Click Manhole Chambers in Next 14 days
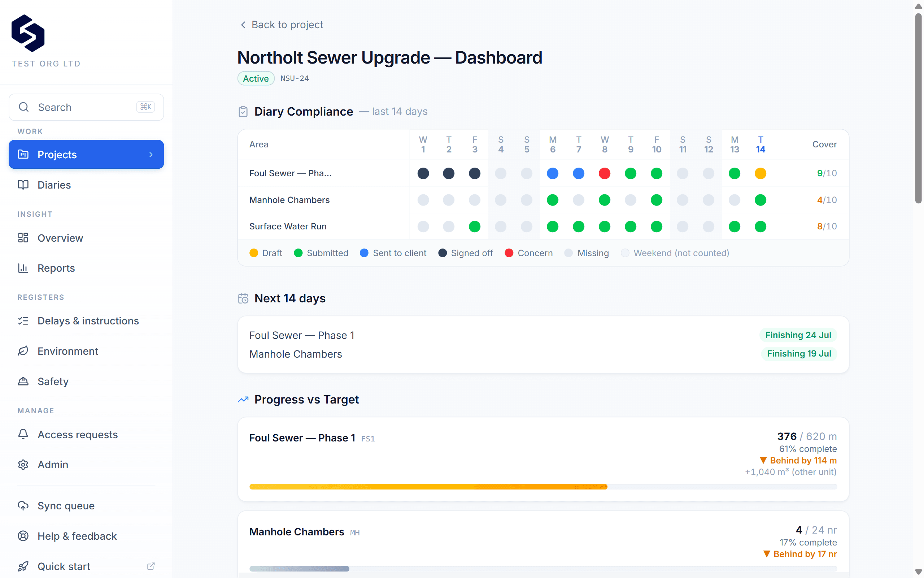The image size is (924, 578). [296, 354]
